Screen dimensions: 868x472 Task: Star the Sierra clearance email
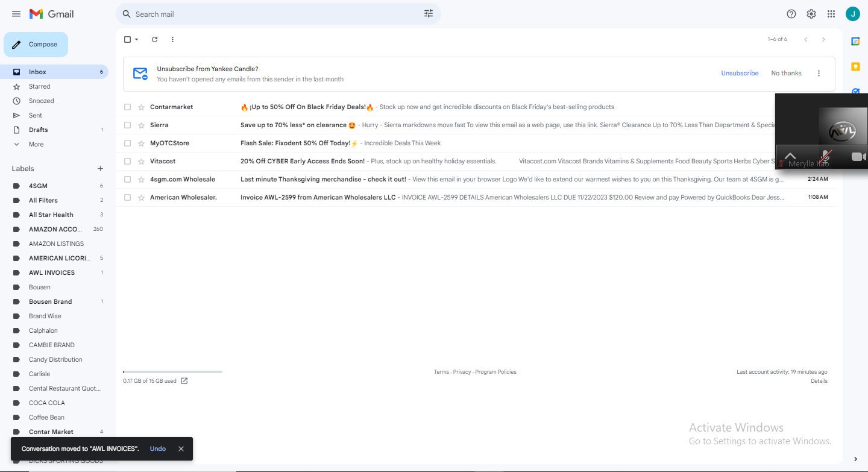[142, 125]
